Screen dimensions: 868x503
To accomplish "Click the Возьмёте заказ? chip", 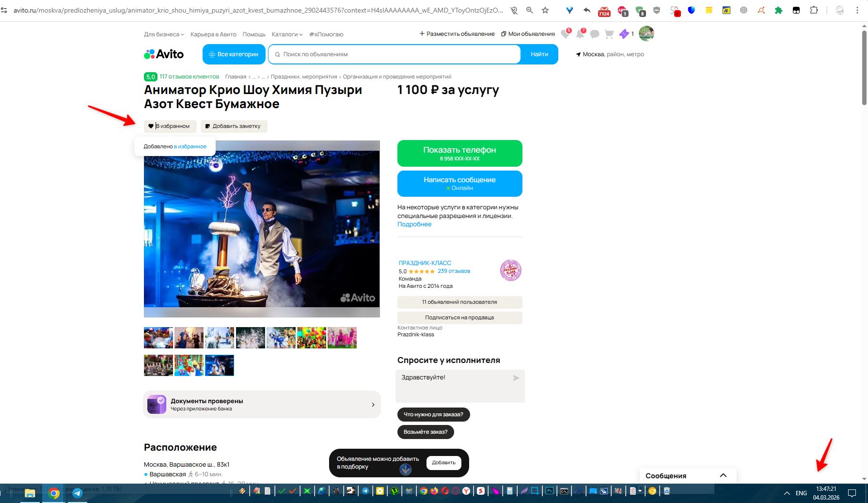I will click(x=426, y=432).
